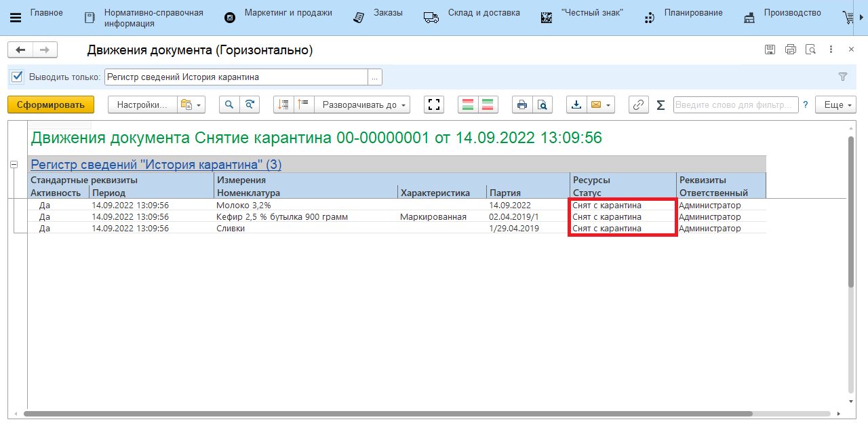The image size is (868, 426).
Task: Open the Производство menu section
Action: [791, 13]
